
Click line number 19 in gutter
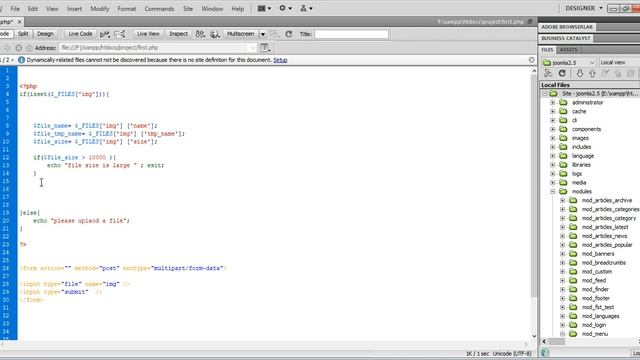pyautogui.click(x=6, y=213)
